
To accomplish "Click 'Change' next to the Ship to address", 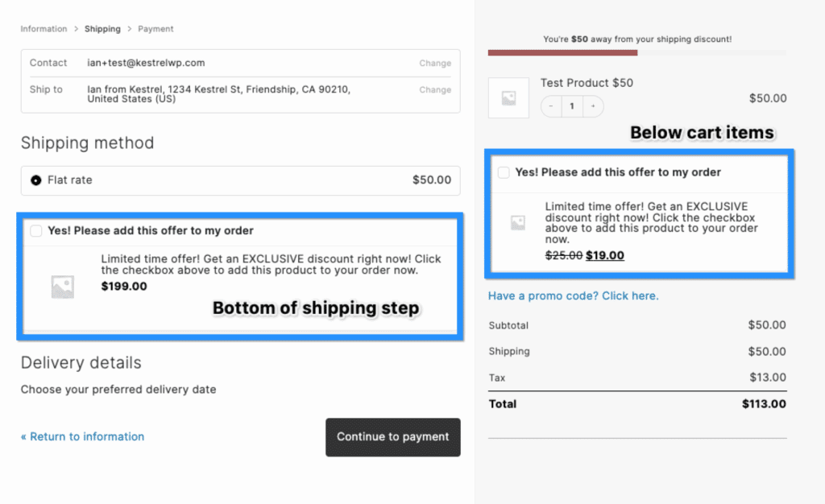I will pyautogui.click(x=435, y=90).
